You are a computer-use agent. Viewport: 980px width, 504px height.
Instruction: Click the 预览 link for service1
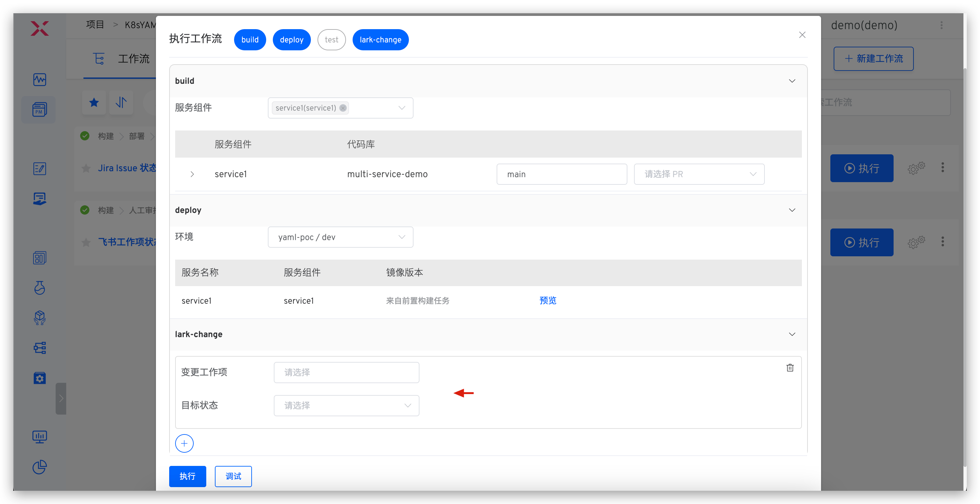click(x=548, y=300)
